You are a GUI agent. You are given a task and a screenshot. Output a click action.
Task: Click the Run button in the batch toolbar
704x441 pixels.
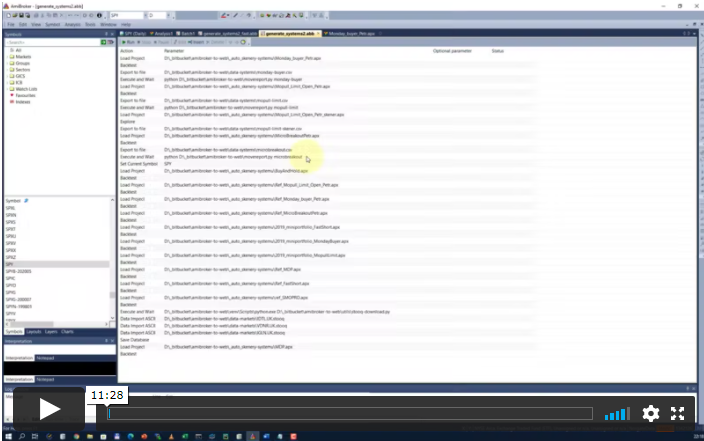128,42
